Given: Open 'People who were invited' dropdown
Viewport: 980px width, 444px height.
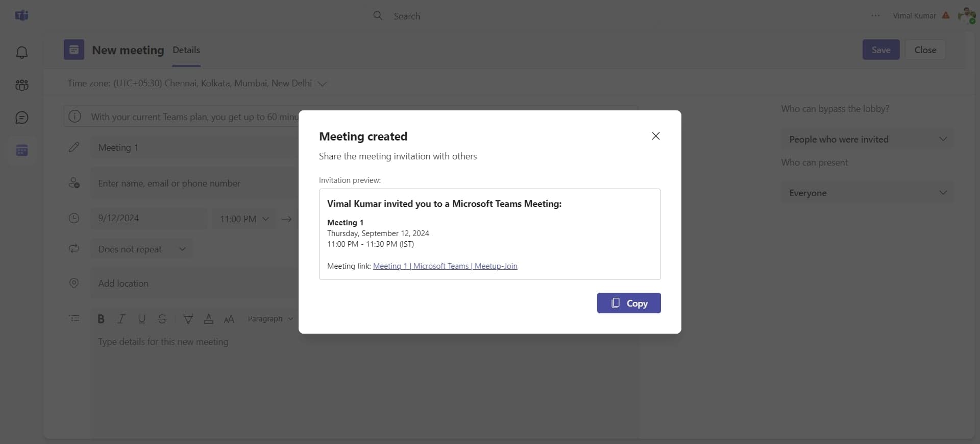Looking at the screenshot, I should (867, 139).
